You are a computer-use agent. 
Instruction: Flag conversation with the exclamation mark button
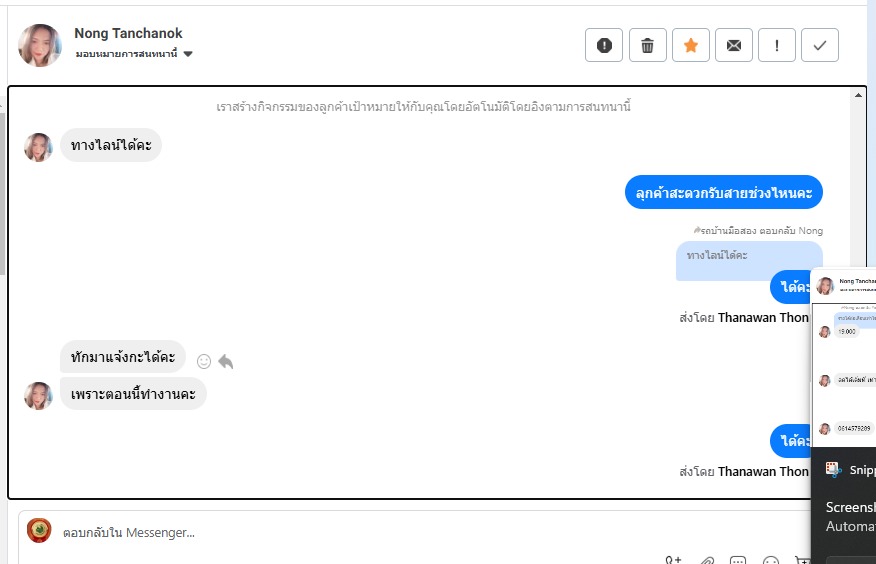tap(777, 45)
